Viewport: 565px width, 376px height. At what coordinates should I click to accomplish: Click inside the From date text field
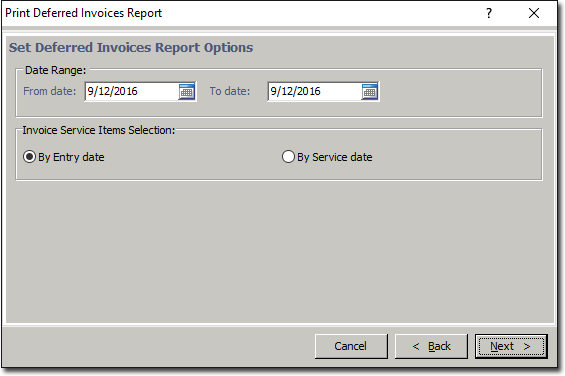[x=131, y=92]
